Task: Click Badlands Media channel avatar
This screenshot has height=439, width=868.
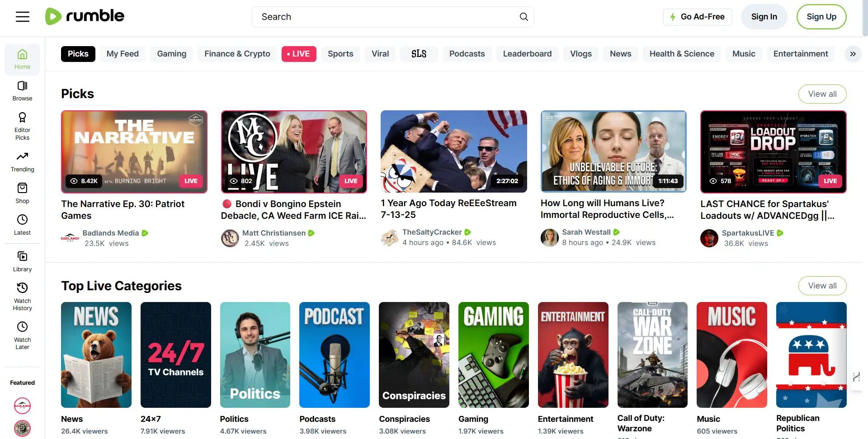Action: pos(70,238)
